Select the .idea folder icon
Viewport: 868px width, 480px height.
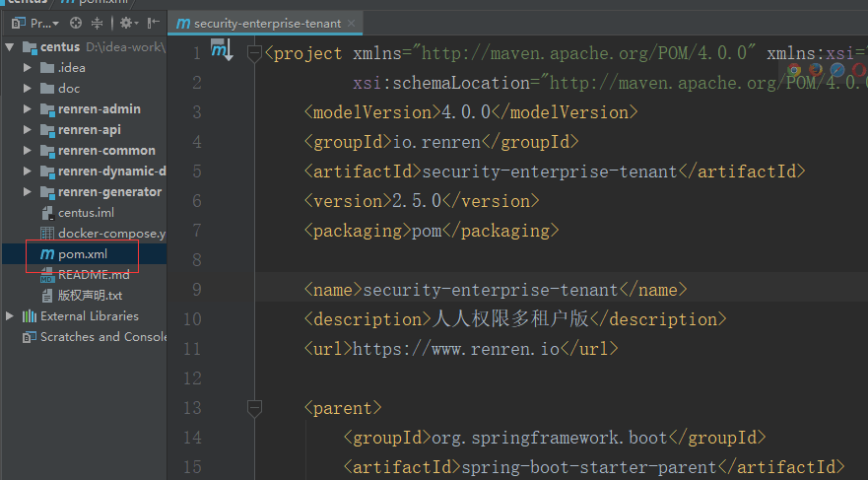pyautogui.click(x=47, y=68)
